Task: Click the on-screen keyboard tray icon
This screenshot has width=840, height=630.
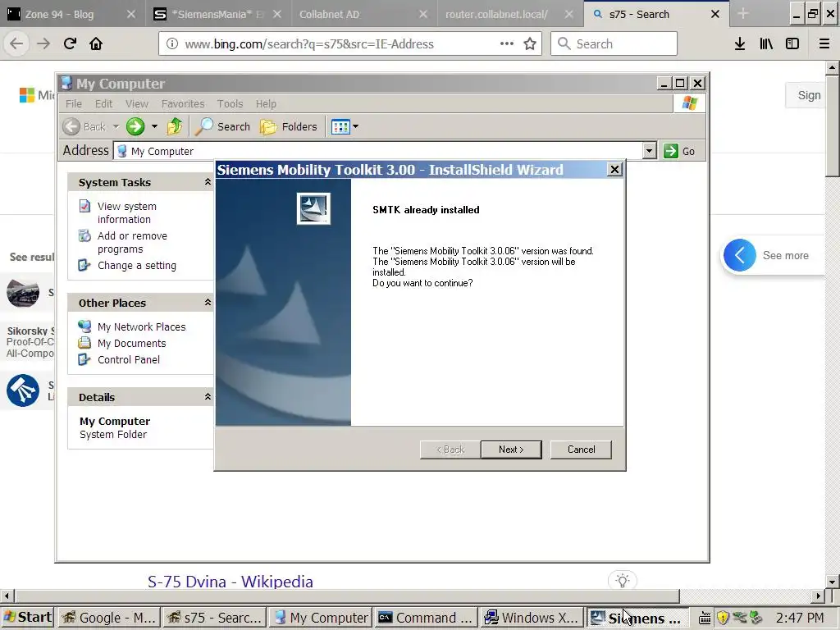Action: coord(705,618)
